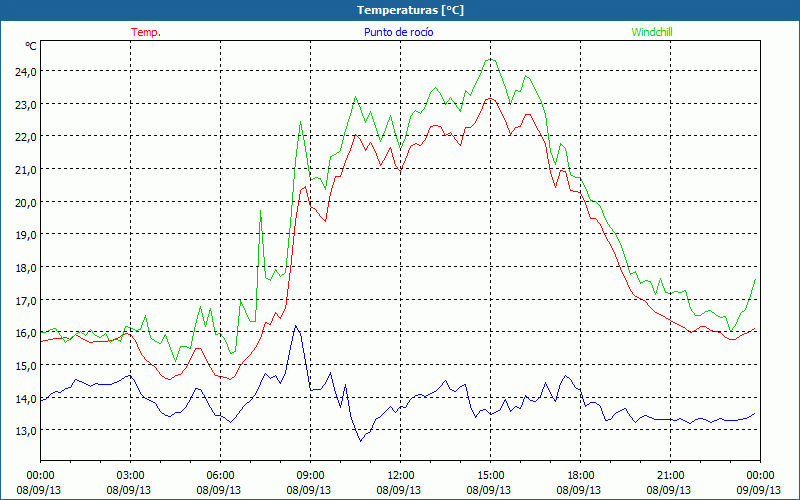Click the 24,0 value on the y-axis
Viewport: 800px width, 500px height.
click(x=26, y=71)
